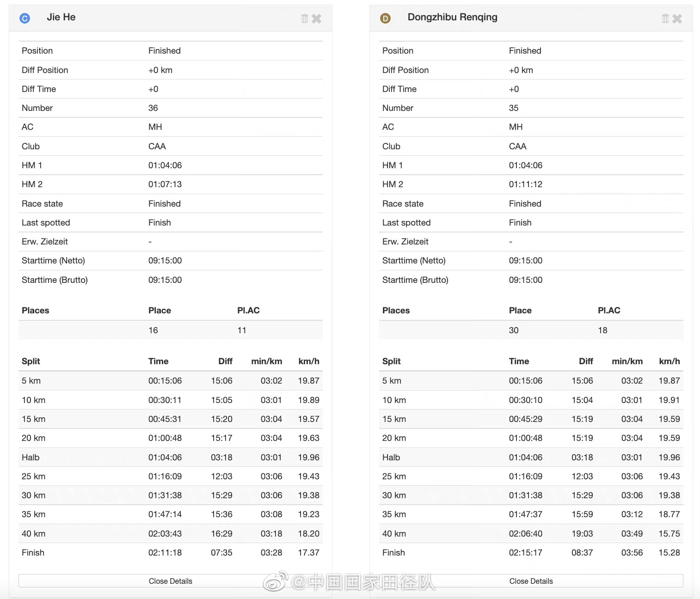Click Jie He's finish time 02:11:18
This screenshot has width=700, height=599.
click(x=165, y=552)
